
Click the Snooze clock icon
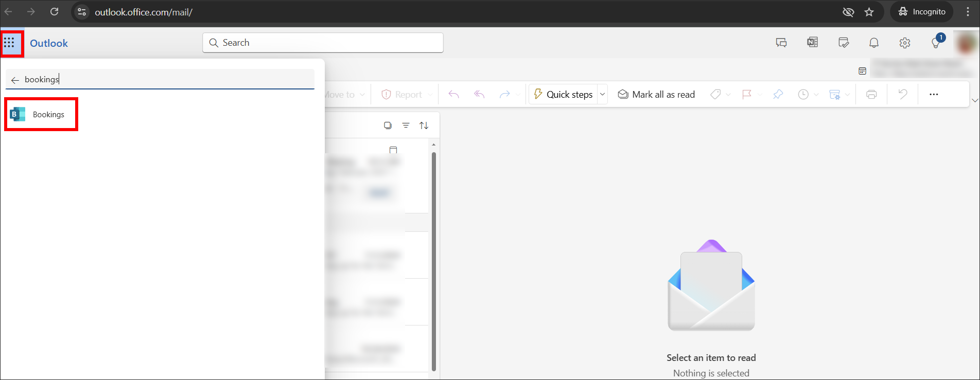coord(803,95)
